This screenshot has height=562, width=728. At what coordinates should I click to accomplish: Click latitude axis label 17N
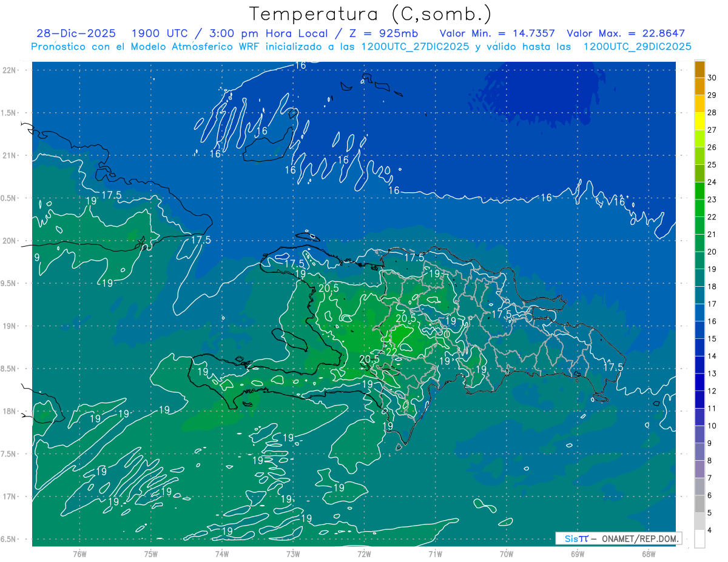coord(10,497)
